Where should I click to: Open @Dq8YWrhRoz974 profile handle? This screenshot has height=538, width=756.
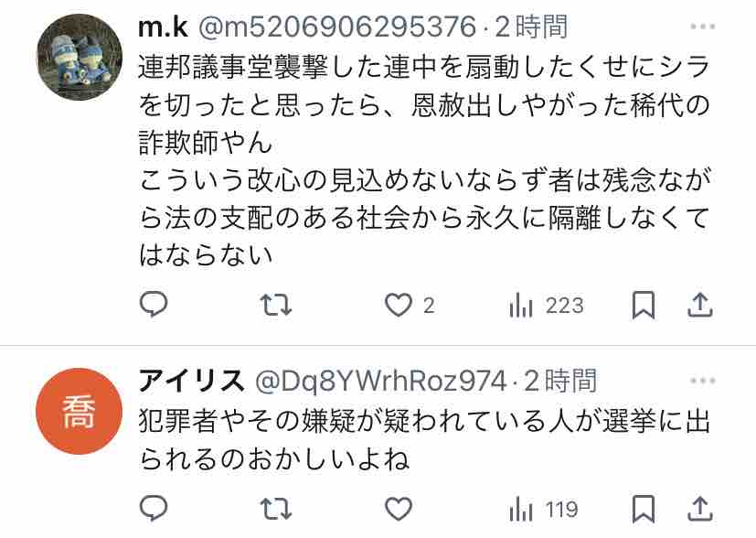pyautogui.click(x=380, y=382)
